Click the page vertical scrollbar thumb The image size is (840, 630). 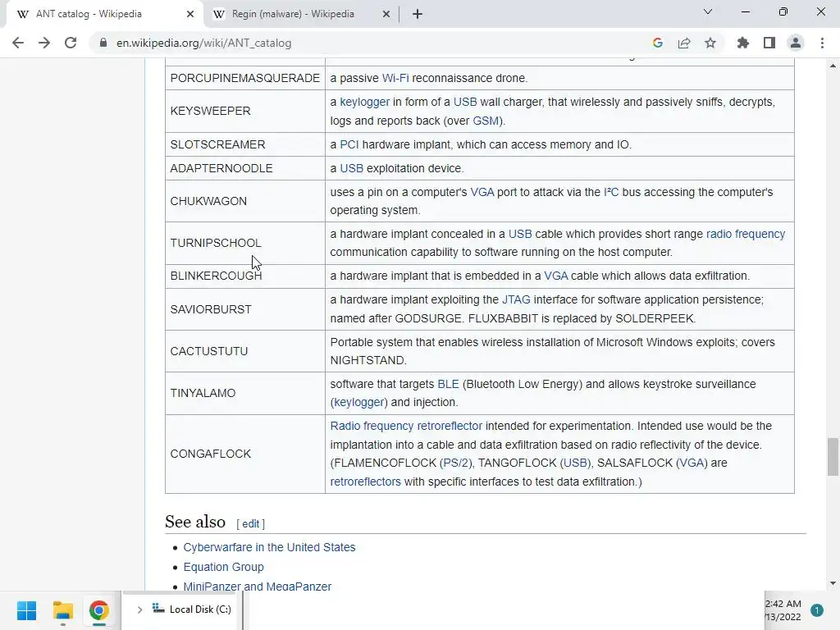[x=833, y=456]
